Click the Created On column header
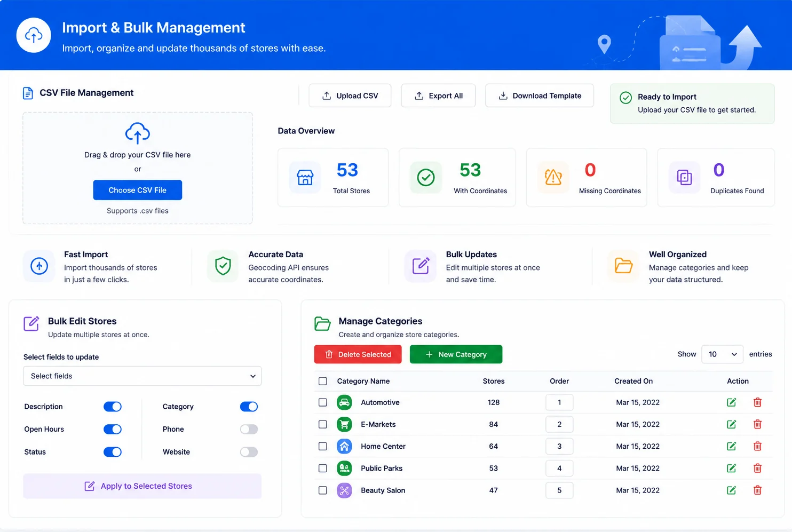 (x=633, y=381)
